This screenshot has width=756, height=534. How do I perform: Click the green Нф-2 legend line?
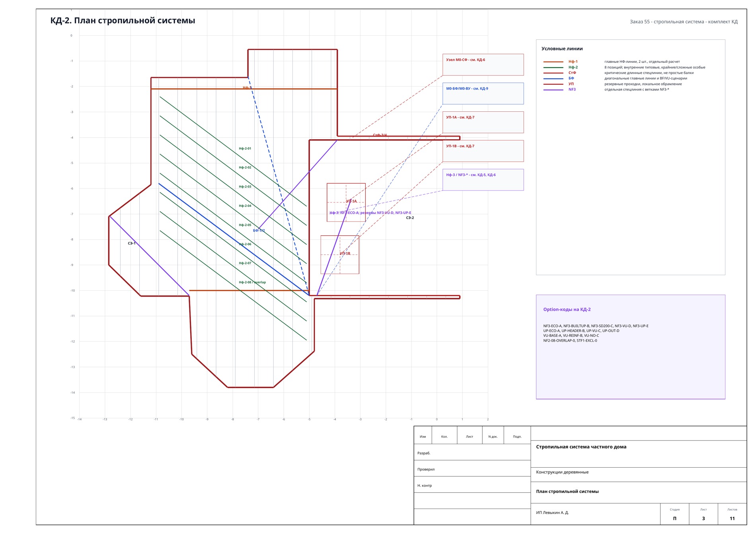point(553,67)
